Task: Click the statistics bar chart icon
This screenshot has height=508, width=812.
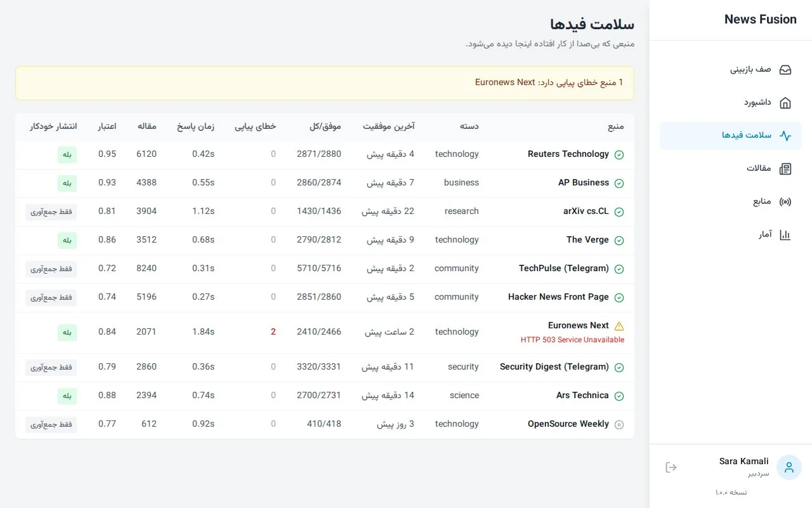Action: pos(785,234)
